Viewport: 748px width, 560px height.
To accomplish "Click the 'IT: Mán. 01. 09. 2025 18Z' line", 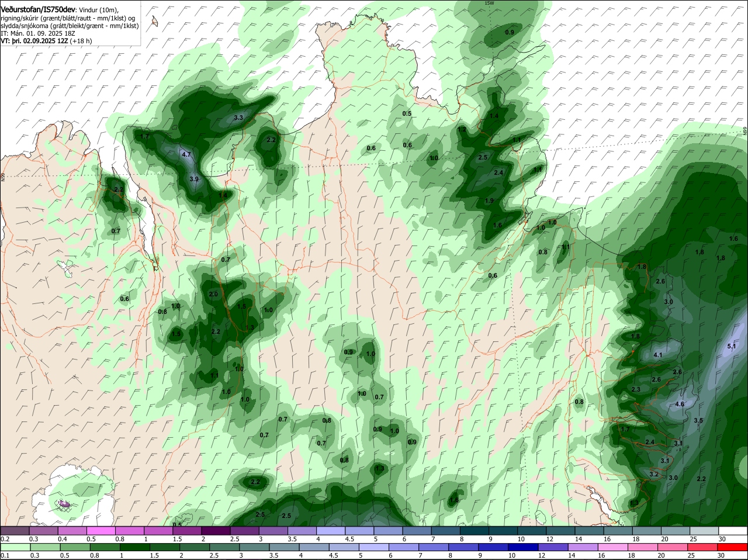I will click(37, 33).
